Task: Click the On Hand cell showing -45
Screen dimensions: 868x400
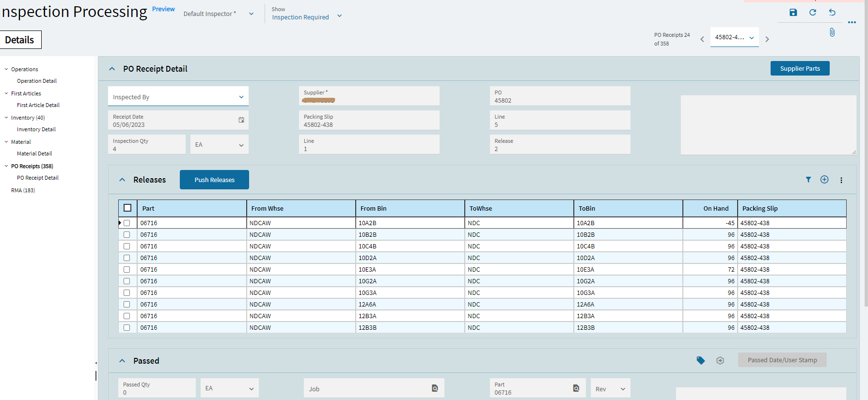Action: point(710,223)
